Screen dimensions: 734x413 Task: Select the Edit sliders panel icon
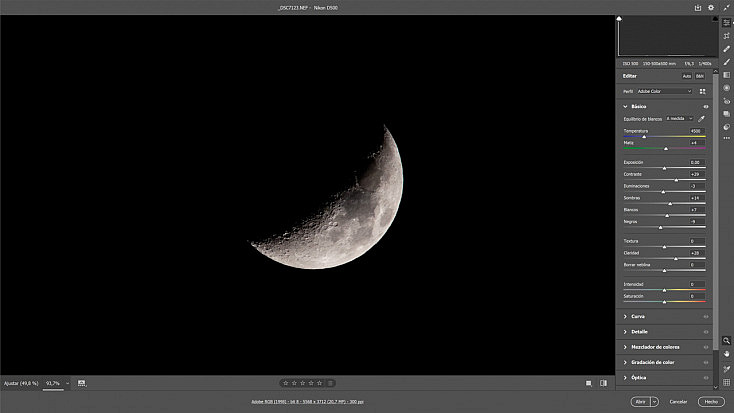tap(726, 22)
